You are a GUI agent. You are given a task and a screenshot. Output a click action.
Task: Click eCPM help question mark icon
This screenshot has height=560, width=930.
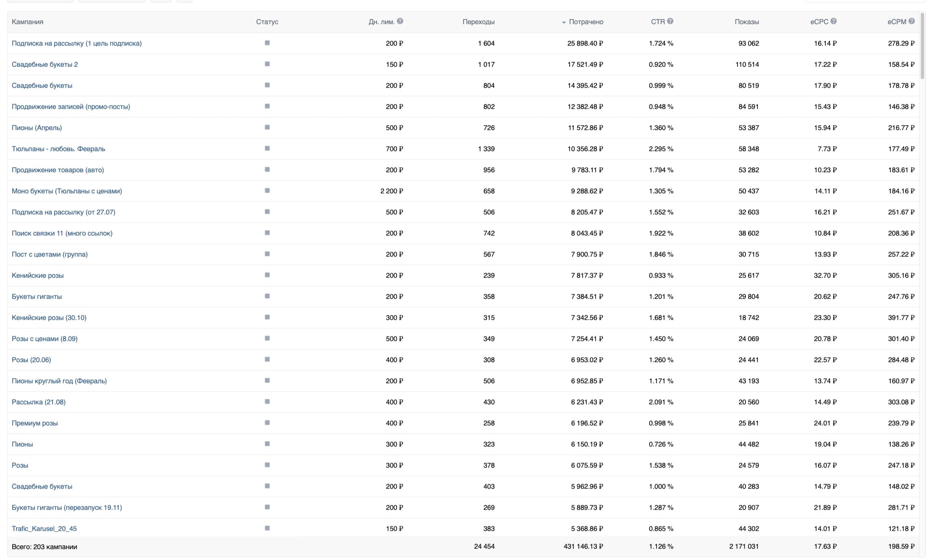(911, 21)
